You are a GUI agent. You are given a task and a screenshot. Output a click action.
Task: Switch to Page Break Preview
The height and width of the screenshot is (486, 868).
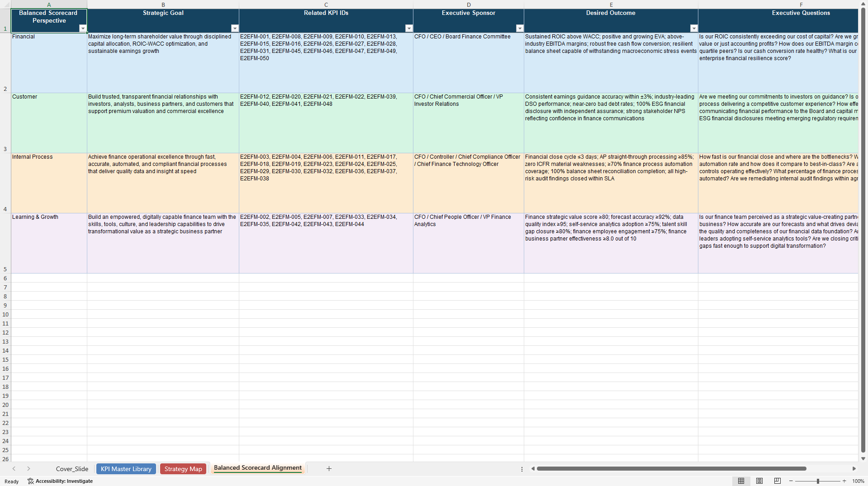point(778,481)
